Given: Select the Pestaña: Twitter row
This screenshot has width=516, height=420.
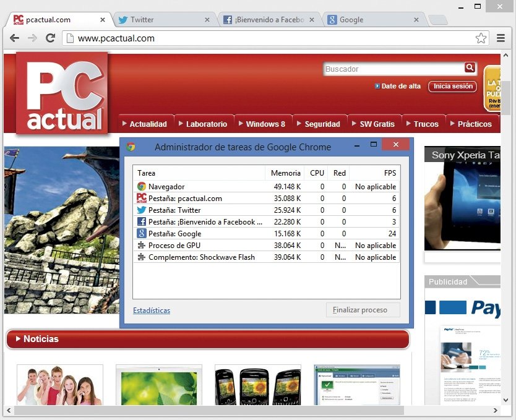Looking at the screenshot, I should 266,210.
